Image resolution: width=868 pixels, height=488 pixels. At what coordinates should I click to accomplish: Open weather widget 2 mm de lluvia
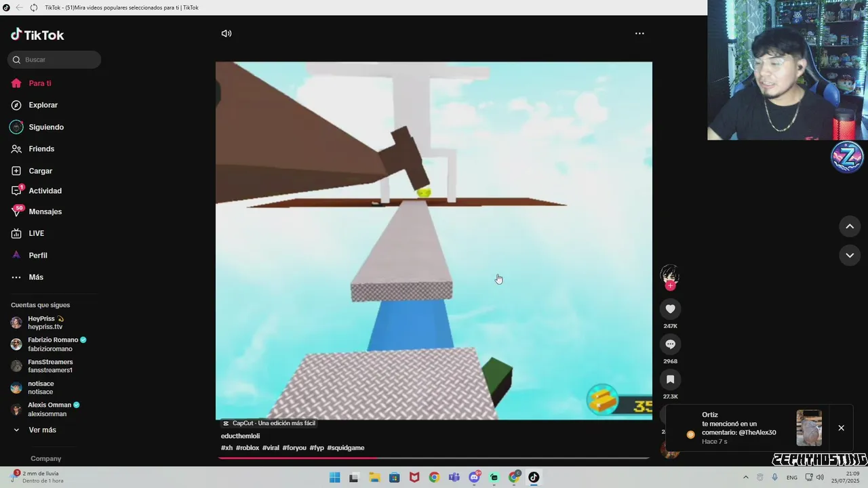[37, 477]
